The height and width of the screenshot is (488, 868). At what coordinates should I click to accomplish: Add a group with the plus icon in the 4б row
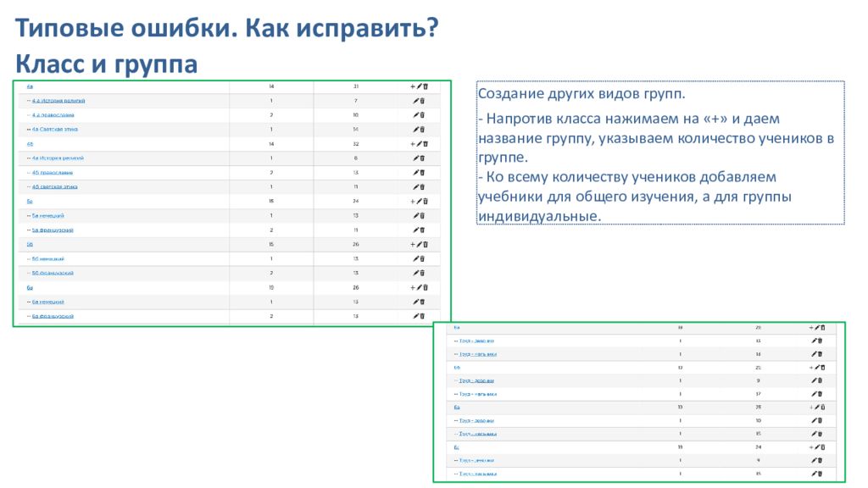click(413, 144)
